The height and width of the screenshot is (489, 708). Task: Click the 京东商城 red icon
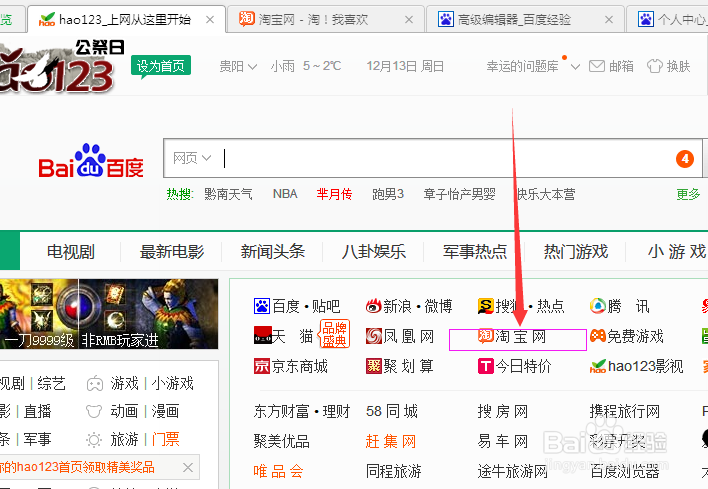pyautogui.click(x=261, y=366)
